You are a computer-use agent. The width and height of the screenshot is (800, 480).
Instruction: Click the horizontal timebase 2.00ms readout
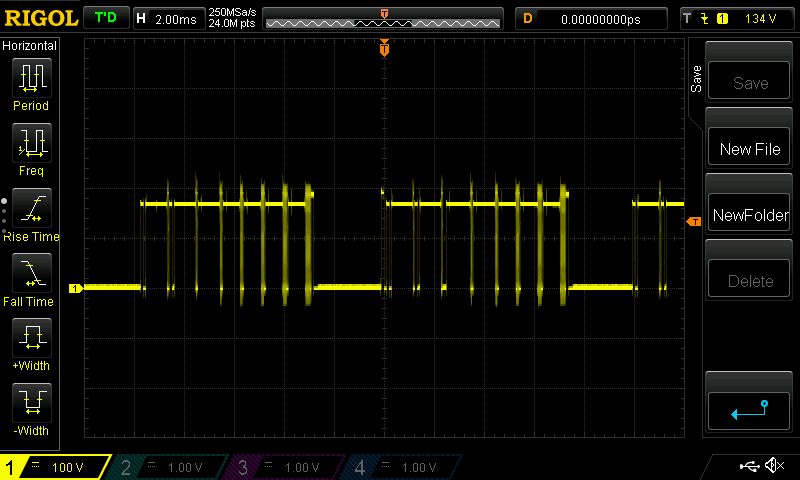point(169,19)
